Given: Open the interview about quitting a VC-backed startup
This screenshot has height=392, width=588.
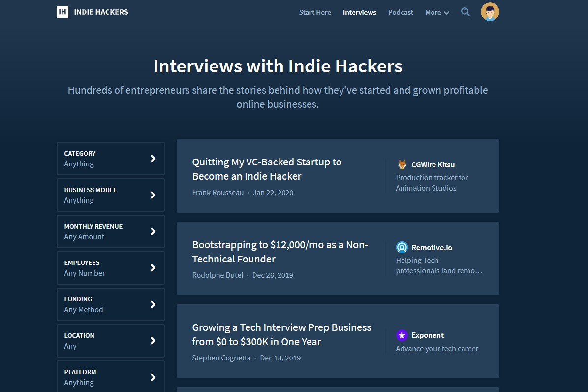Looking at the screenshot, I should [267, 169].
